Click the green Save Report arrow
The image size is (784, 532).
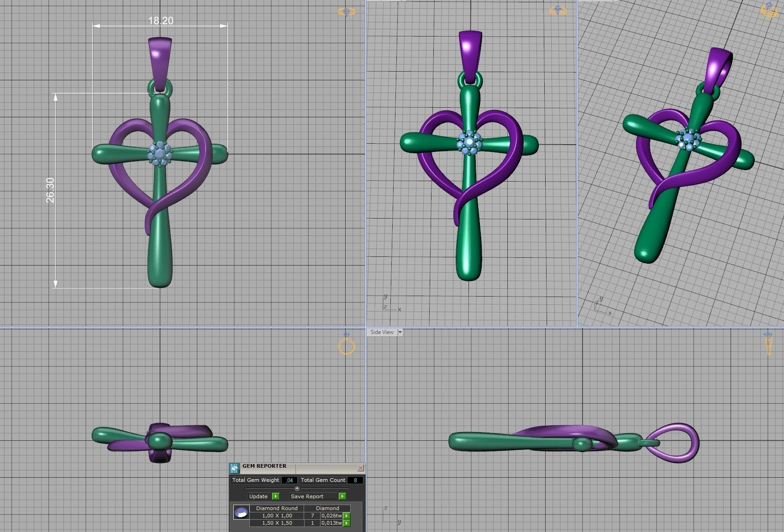[x=342, y=496]
